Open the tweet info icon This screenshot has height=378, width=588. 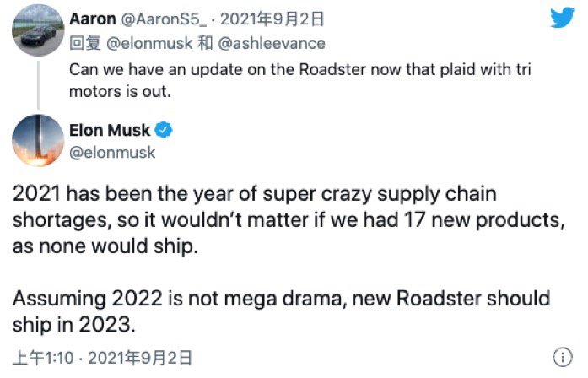(563, 357)
